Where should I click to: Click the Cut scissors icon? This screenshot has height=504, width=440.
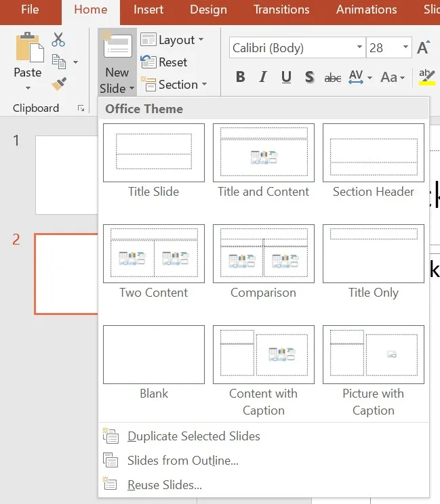click(58, 39)
